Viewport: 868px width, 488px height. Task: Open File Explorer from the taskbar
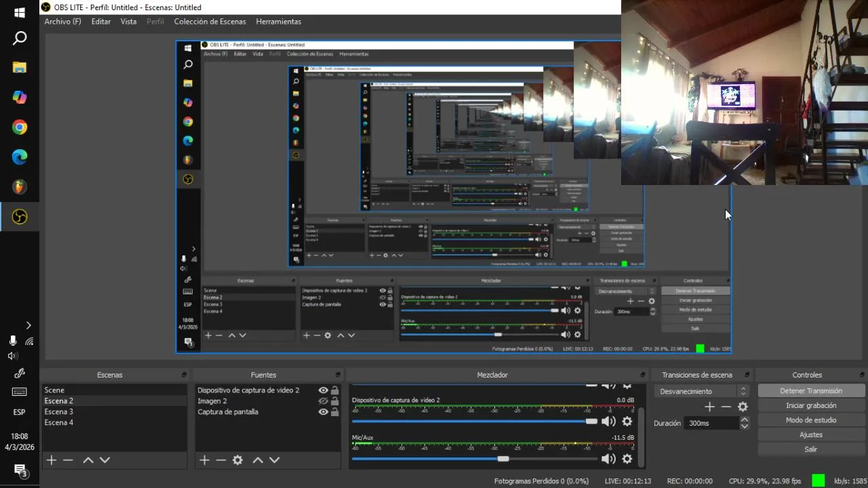(20, 67)
